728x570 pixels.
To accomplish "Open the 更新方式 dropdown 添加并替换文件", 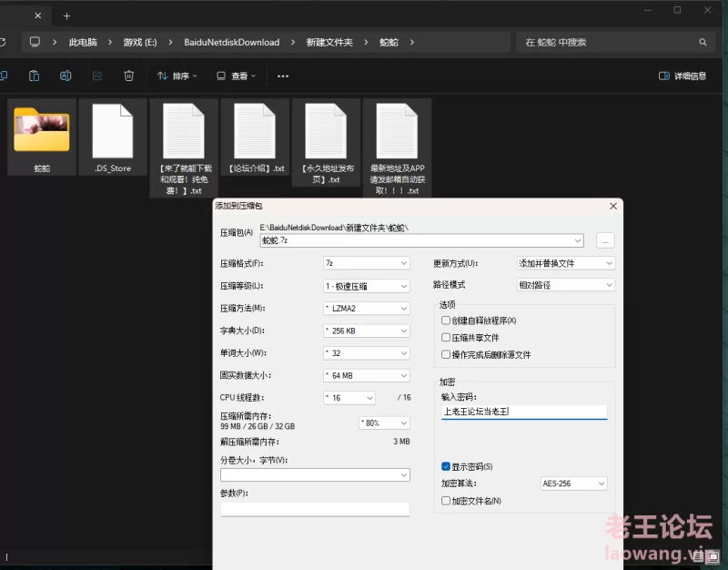I will 566,263.
